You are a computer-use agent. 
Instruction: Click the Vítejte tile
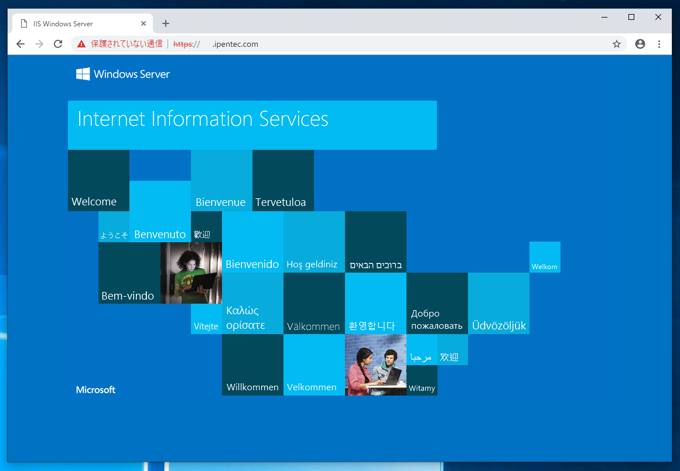(206, 319)
